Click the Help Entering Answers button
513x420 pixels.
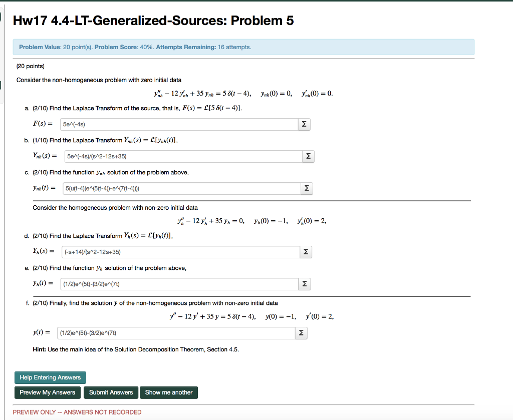50,377
